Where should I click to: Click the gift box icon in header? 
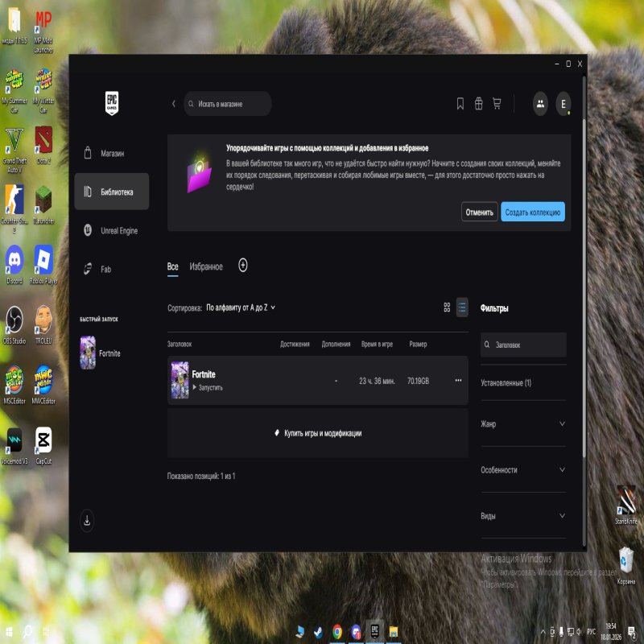pyautogui.click(x=478, y=104)
